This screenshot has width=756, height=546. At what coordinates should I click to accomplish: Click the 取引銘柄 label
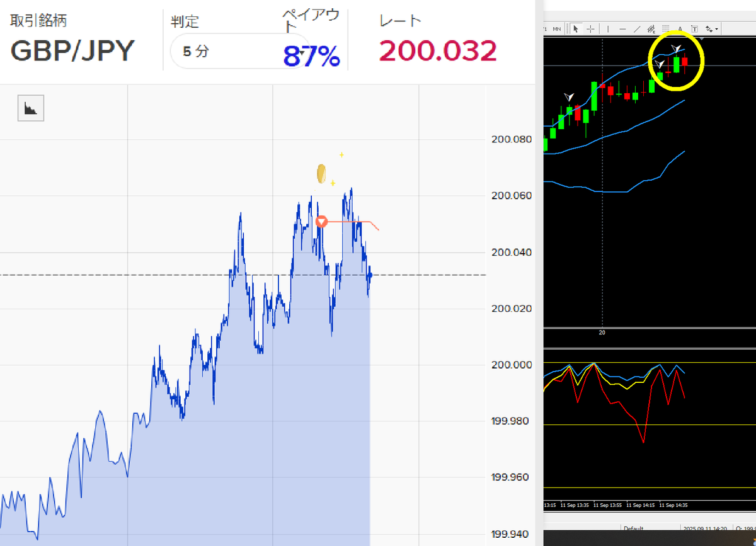38,20
